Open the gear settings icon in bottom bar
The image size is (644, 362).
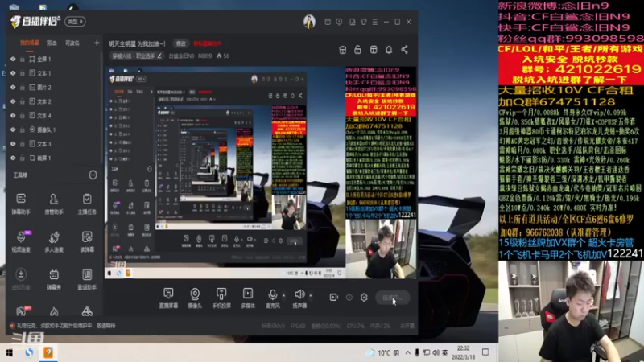point(364,297)
